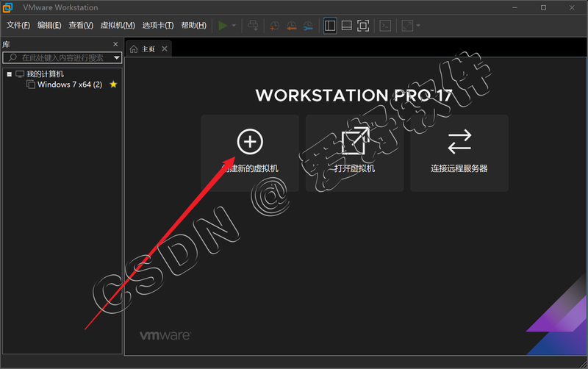The height and width of the screenshot is (369, 588).
Task: Open the 查看(V) menu
Action: (81, 26)
